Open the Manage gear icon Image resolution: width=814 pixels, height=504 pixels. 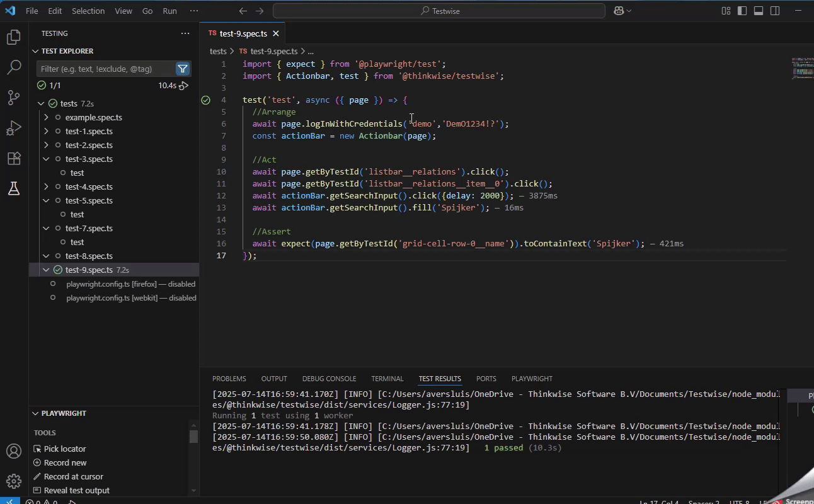(14, 481)
